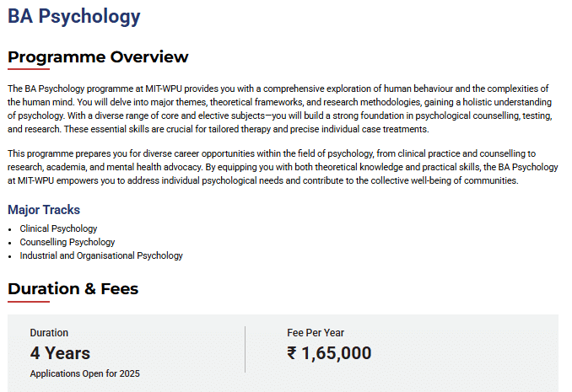Pick "Industrial and Organisational Psychology" in the list

pos(101,255)
